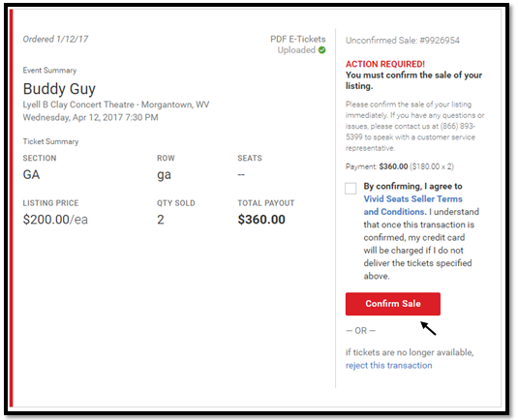Click the ACTION REQUIRED! red heading
Image resolution: width=518 pixels, height=420 pixels.
(x=385, y=64)
